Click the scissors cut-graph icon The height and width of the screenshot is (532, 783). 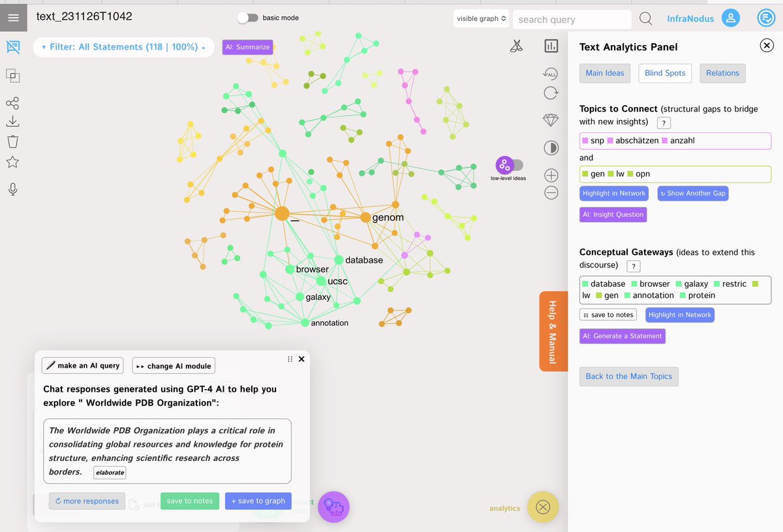click(516, 46)
